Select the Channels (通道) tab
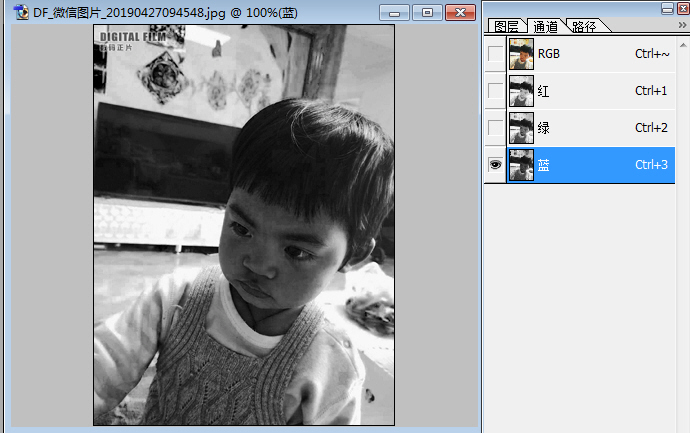 (546, 27)
